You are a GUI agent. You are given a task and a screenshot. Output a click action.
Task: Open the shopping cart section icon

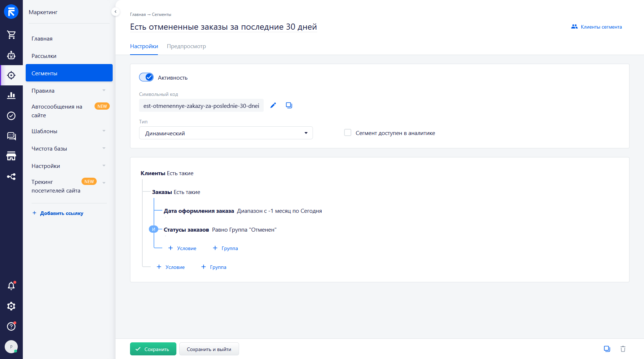11,35
